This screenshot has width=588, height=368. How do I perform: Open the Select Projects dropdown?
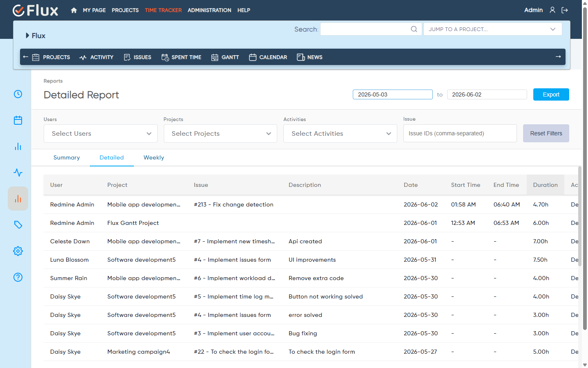tap(220, 134)
